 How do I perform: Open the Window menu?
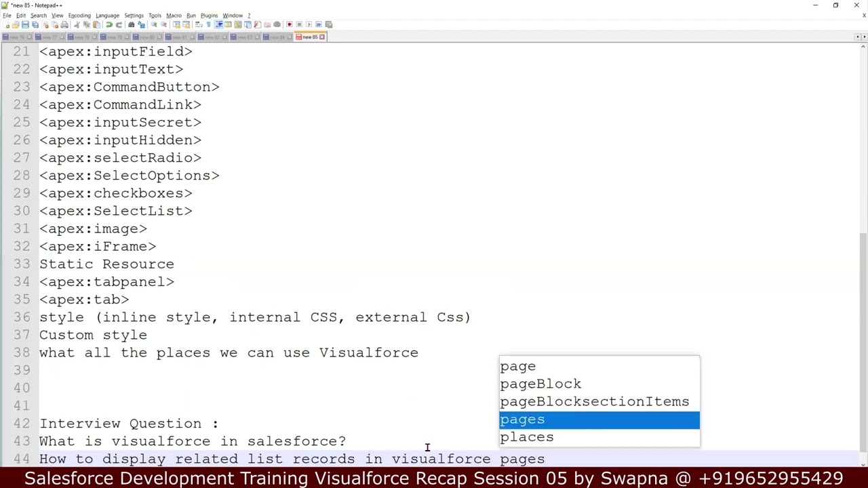[x=233, y=15]
